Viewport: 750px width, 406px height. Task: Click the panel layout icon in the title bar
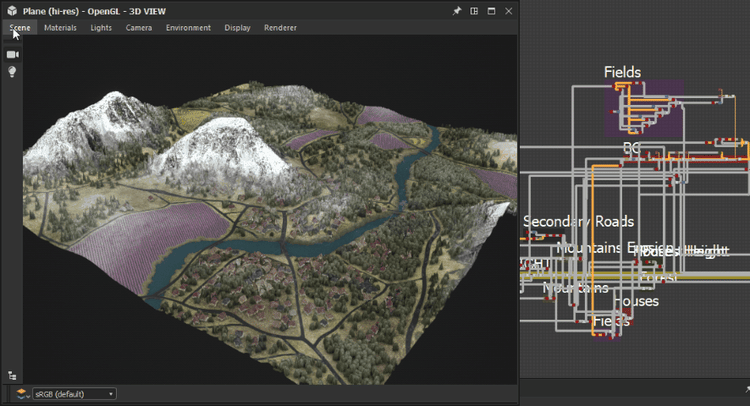[474, 11]
